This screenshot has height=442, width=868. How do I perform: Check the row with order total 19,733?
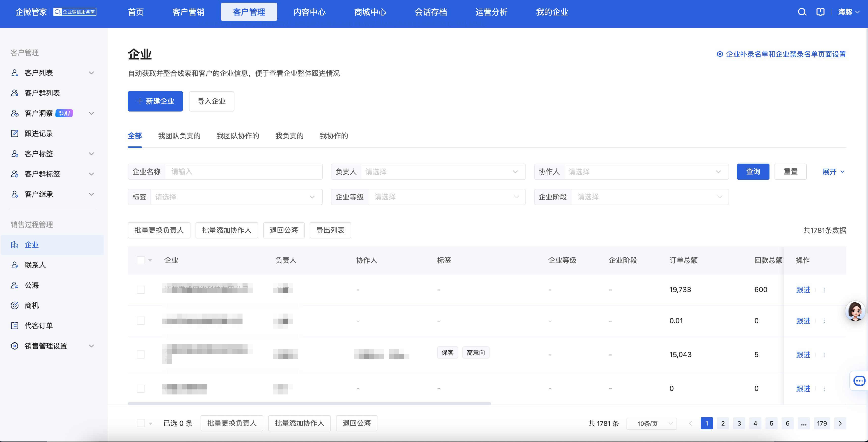click(141, 290)
